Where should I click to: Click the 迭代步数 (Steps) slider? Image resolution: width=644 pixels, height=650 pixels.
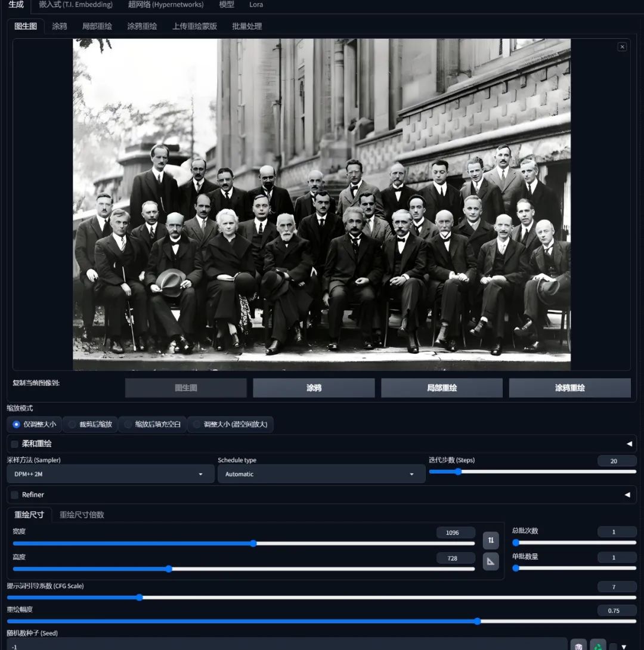click(532, 472)
